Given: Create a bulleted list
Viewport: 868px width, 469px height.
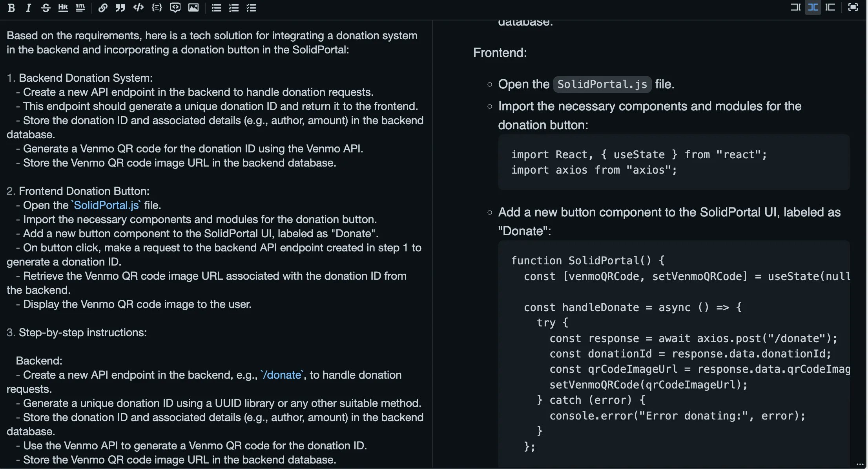Looking at the screenshot, I should tap(216, 8).
